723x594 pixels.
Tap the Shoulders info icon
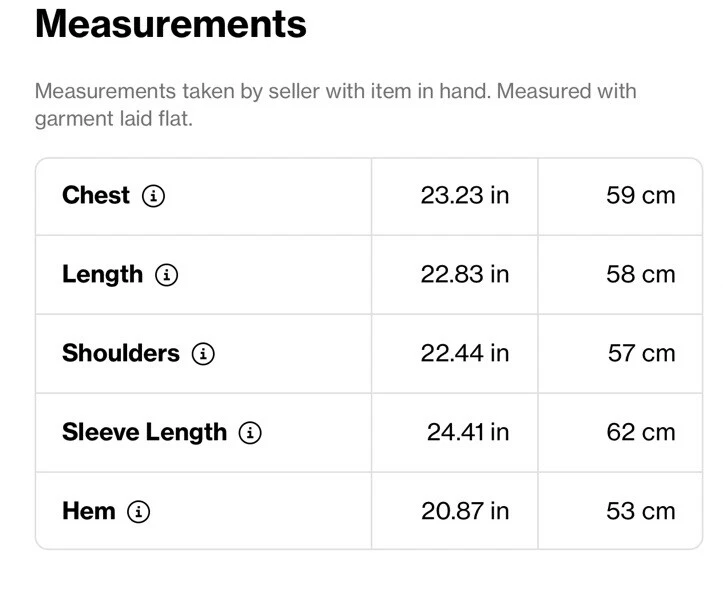tap(203, 354)
